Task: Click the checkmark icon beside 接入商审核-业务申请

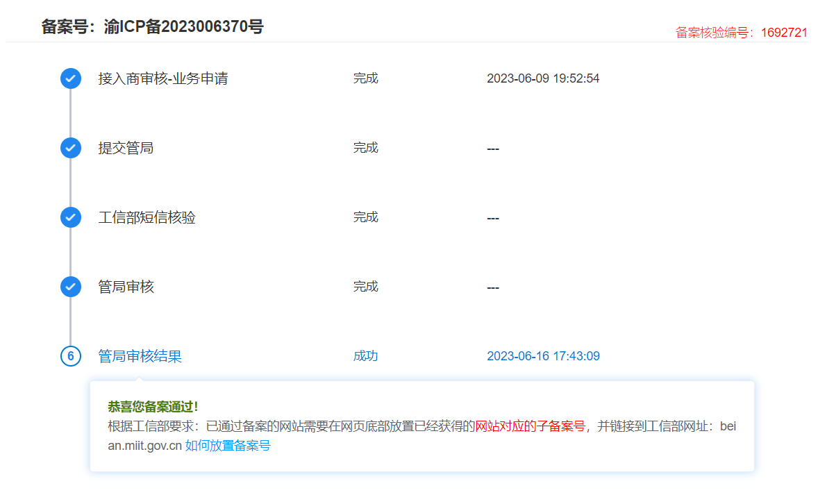Action: click(x=71, y=78)
